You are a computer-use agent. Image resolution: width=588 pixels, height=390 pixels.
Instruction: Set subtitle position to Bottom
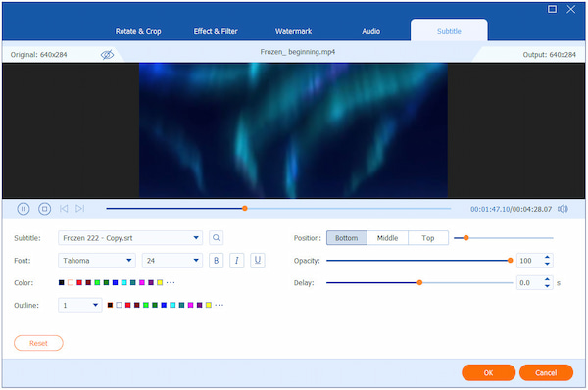point(347,238)
